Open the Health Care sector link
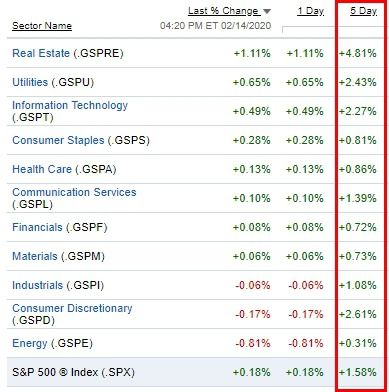Image resolution: width=389 pixels, height=392 pixels. pyautogui.click(x=42, y=169)
